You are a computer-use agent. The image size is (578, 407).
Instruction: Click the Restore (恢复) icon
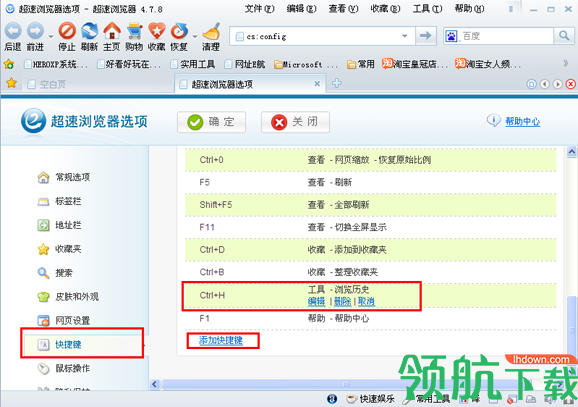tap(179, 31)
